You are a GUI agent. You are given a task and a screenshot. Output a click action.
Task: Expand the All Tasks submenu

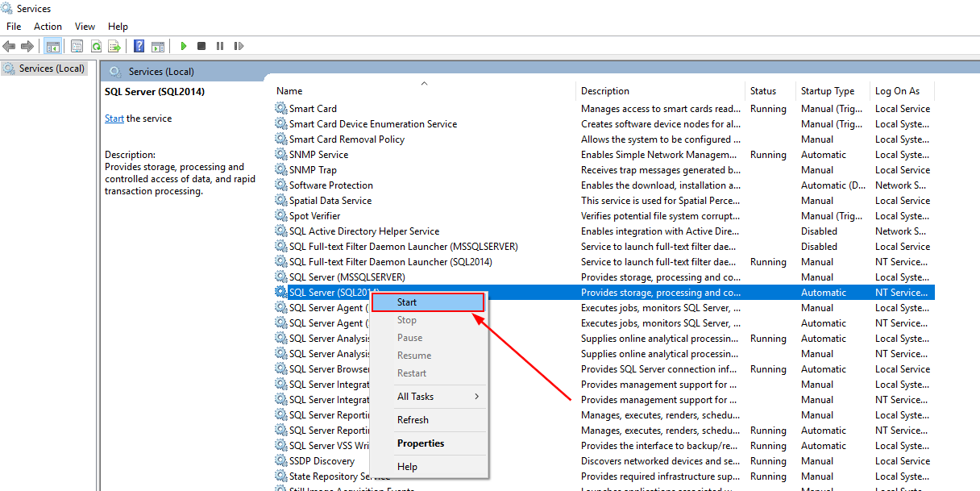[430, 397]
